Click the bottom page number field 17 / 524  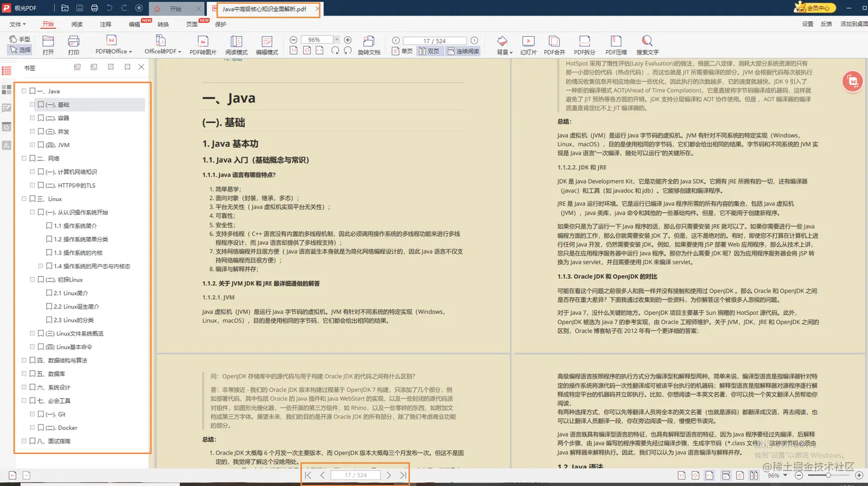pyautogui.click(x=355, y=475)
